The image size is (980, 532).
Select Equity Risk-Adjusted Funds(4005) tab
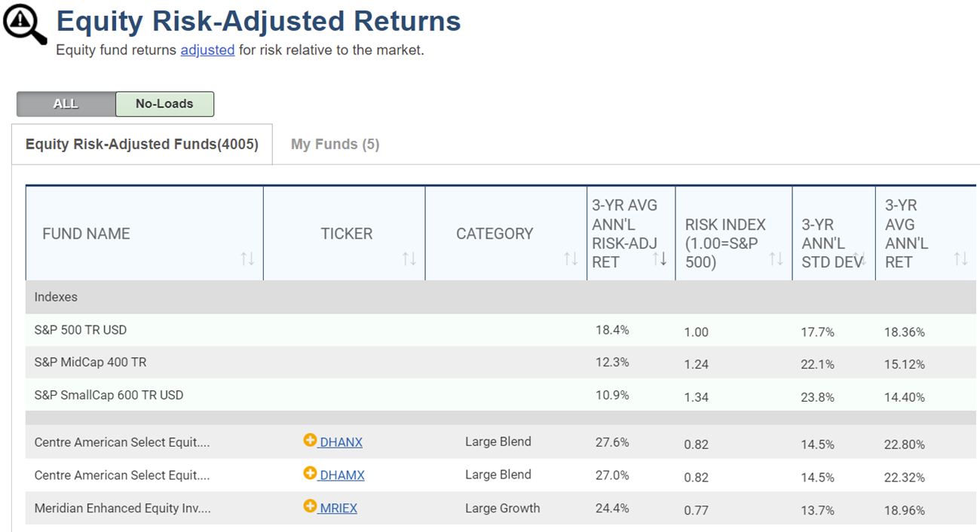pos(142,144)
